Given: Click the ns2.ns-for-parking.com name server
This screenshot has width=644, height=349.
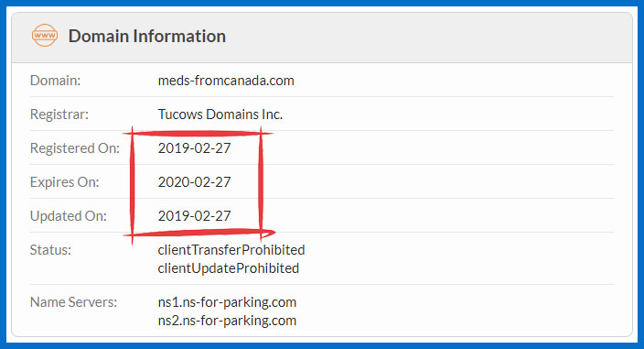Looking at the screenshot, I should point(227,321).
